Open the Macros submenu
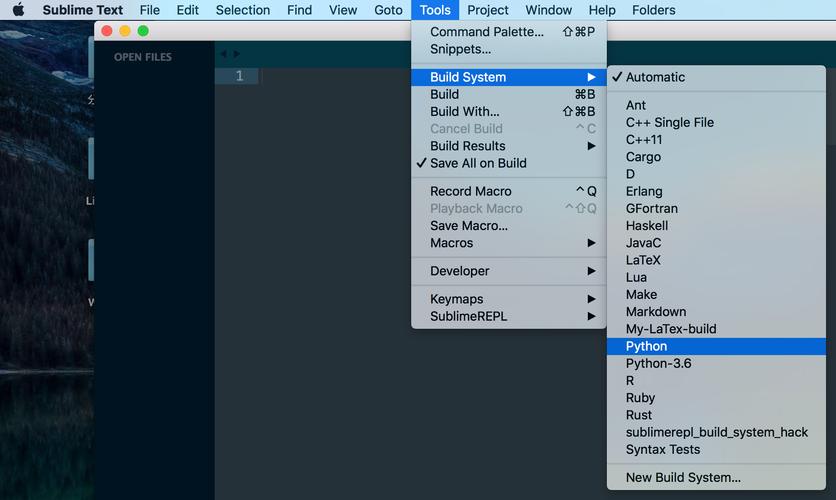 (x=509, y=243)
